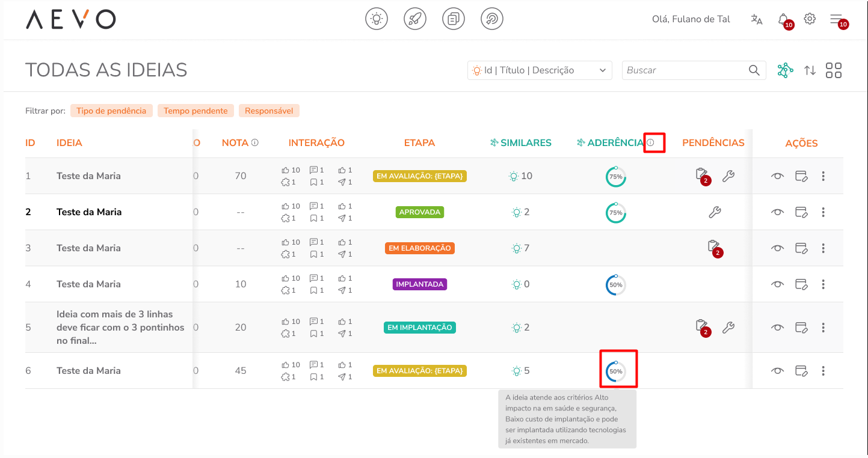
Task: Open the edit card icon in row 1
Action: (x=801, y=176)
